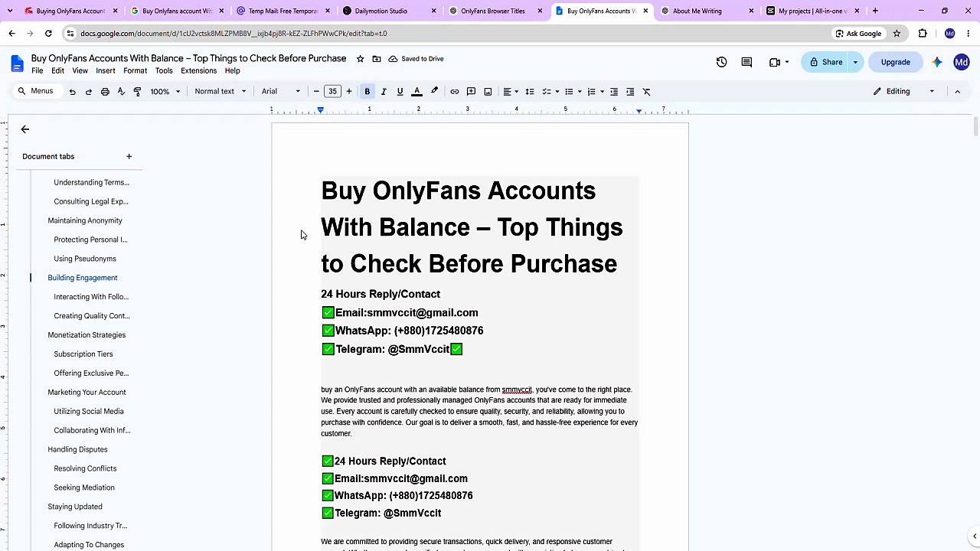
Task: Click the Share button
Action: click(x=825, y=62)
